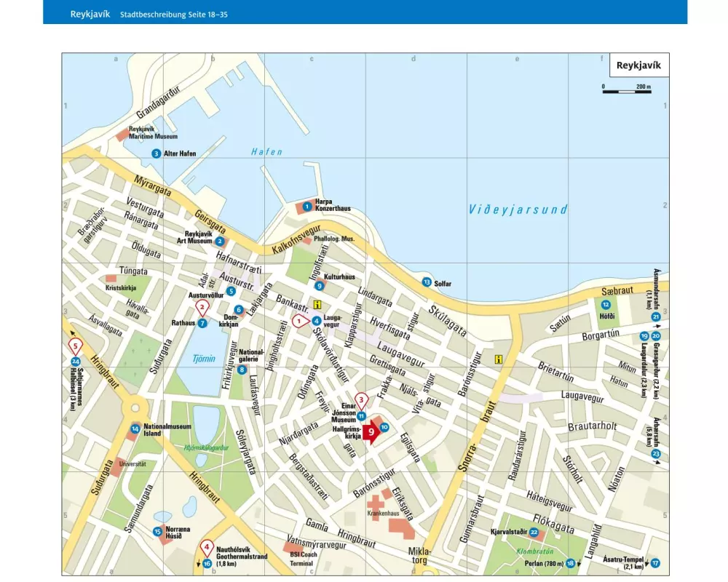Click the red arrow marked 9 at Hallgrímskirkja
This screenshot has height=582, width=728.
click(x=372, y=434)
